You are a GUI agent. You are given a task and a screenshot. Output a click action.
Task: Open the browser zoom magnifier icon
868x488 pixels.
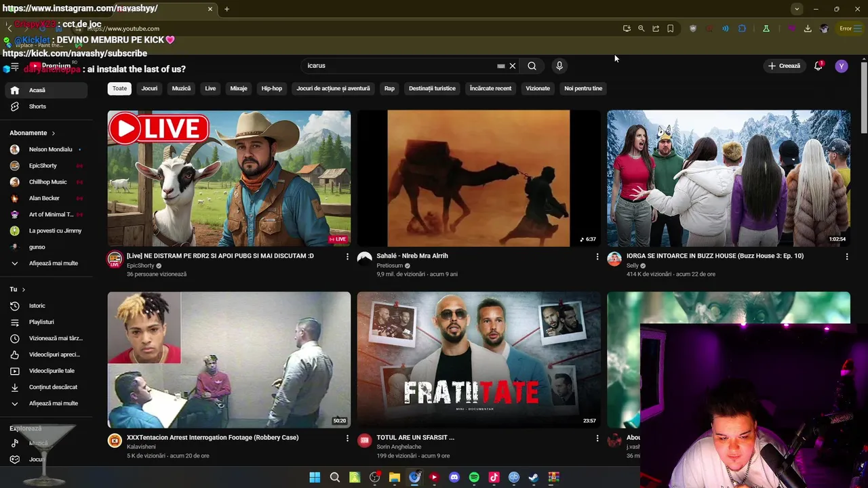(x=641, y=28)
